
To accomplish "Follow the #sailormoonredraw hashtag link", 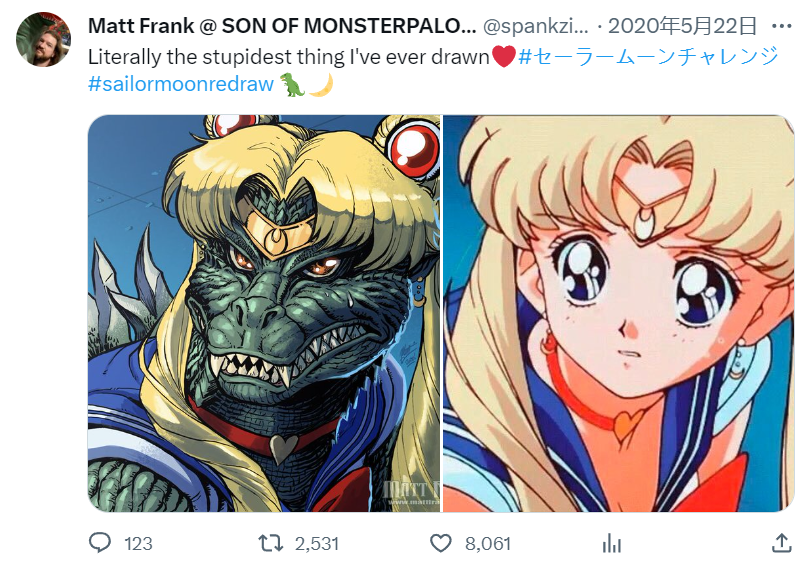I will pos(181,84).
